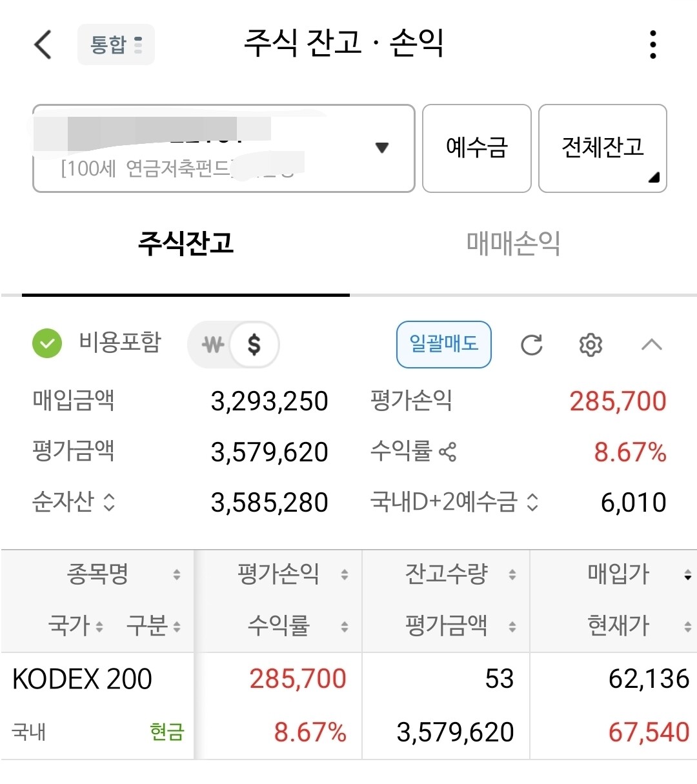This screenshot has width=697, height=784.
Task: Change the 순자산 display option
Action: pyautogui.click(x=109, y=502)
